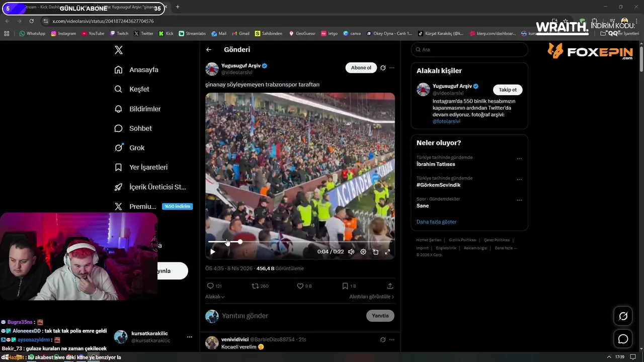
Task: Open the GeoGuessr bookmark
Action: point(301,34)
